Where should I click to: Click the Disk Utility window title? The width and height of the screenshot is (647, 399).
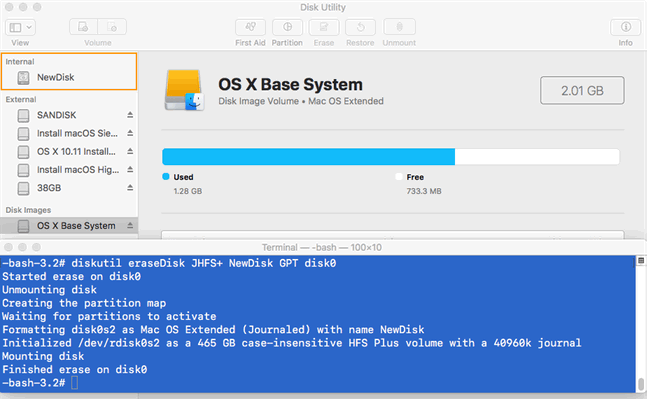(x=323, y=7)
